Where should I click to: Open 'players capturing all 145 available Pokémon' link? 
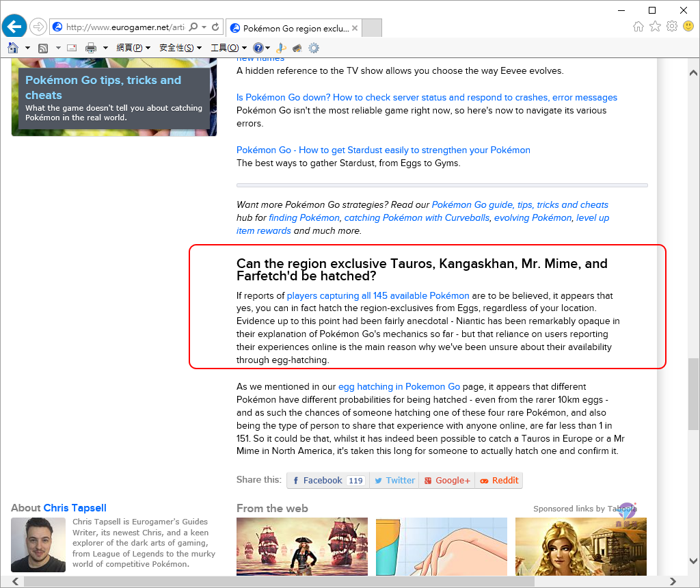click(377, 295)
